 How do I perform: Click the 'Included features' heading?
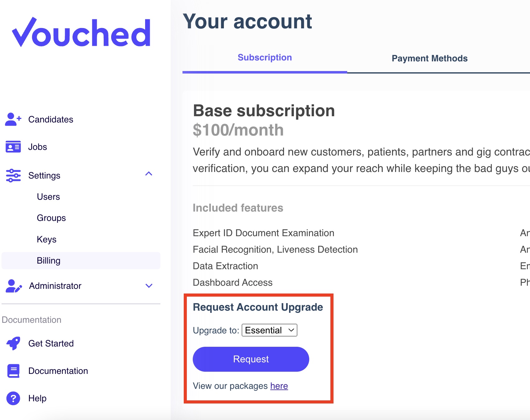pos(238,208)
